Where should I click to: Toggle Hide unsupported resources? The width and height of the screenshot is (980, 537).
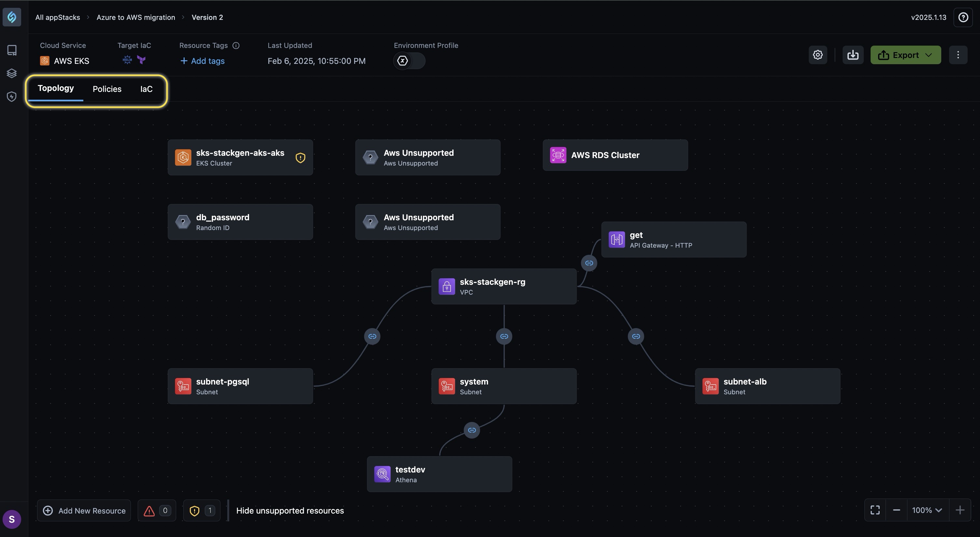click(290, 510)
